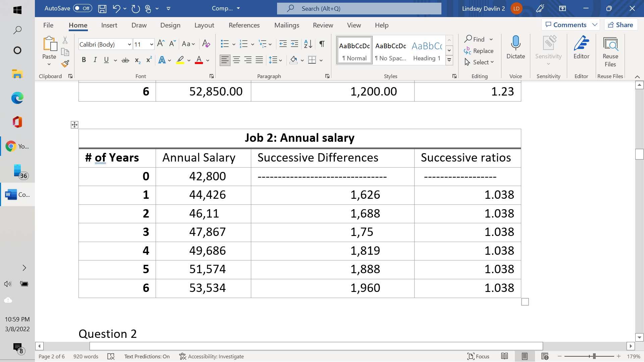Toggle Italic formatting
The height and width of the screenshot is (362, 644).
point(95,60)
